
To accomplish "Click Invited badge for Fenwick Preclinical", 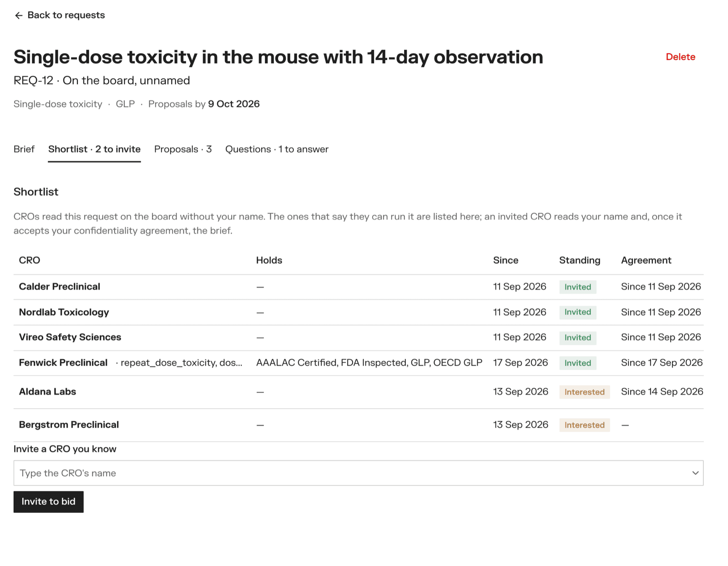I will 578,363.
